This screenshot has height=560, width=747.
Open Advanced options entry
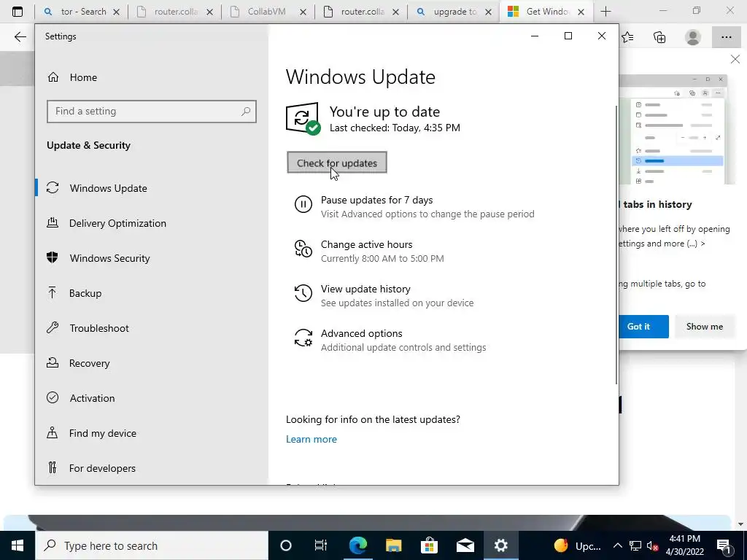390,340
